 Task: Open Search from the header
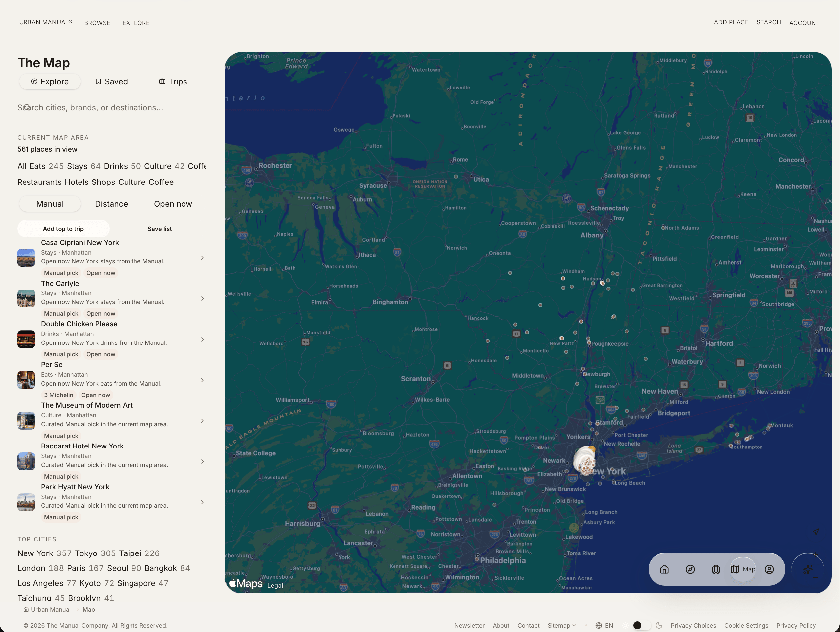pos(768,22)
